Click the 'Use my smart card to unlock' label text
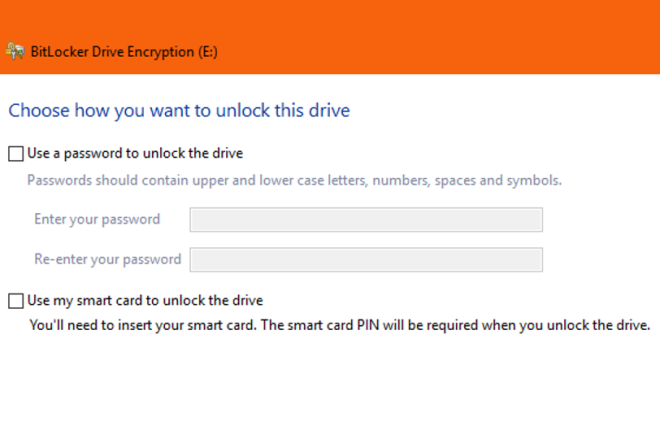 pos(145,300)
